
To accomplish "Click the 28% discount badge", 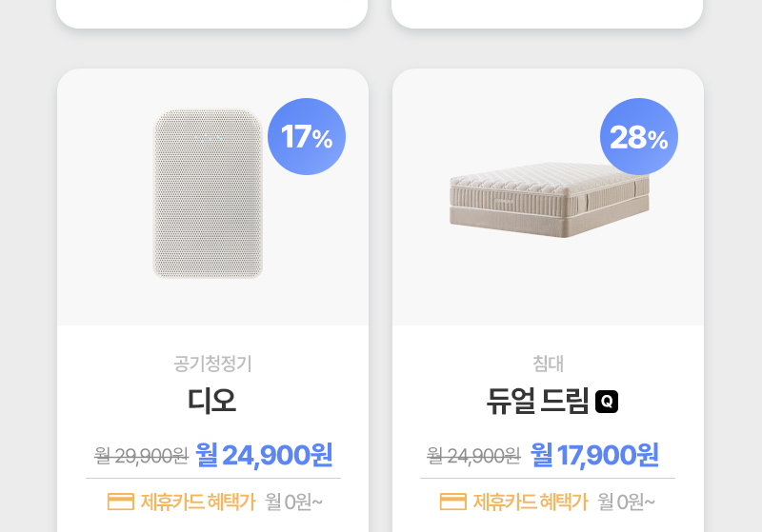I will tap(638, 137).
